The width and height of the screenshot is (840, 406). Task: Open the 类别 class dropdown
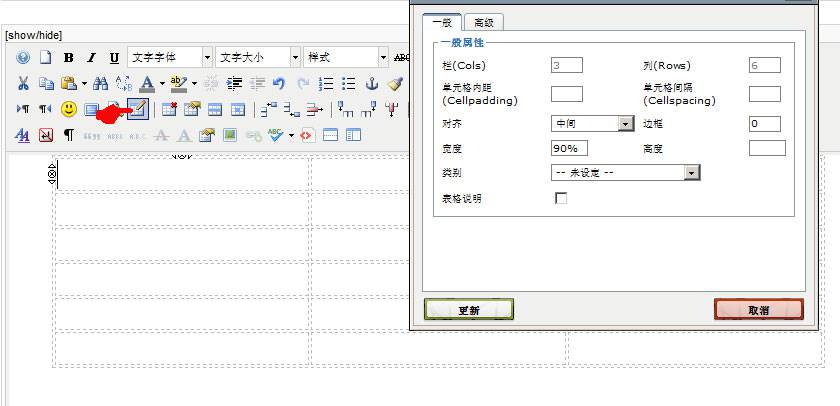[x=626, y=172]
